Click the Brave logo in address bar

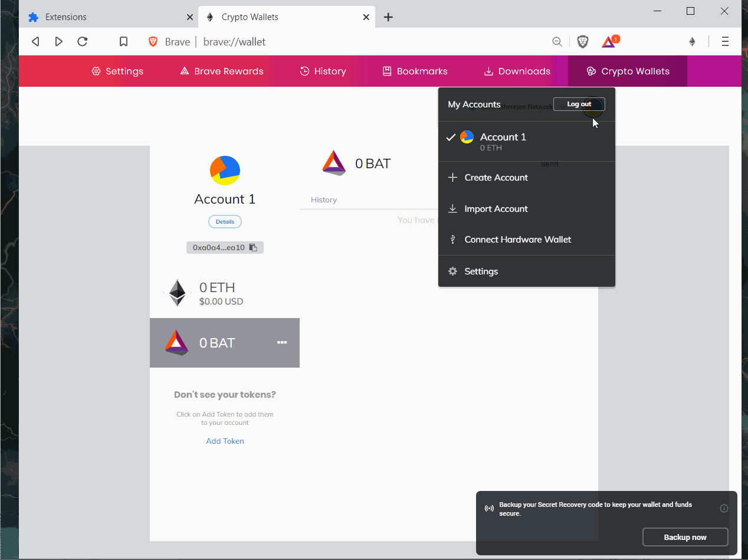click(153, 41)
